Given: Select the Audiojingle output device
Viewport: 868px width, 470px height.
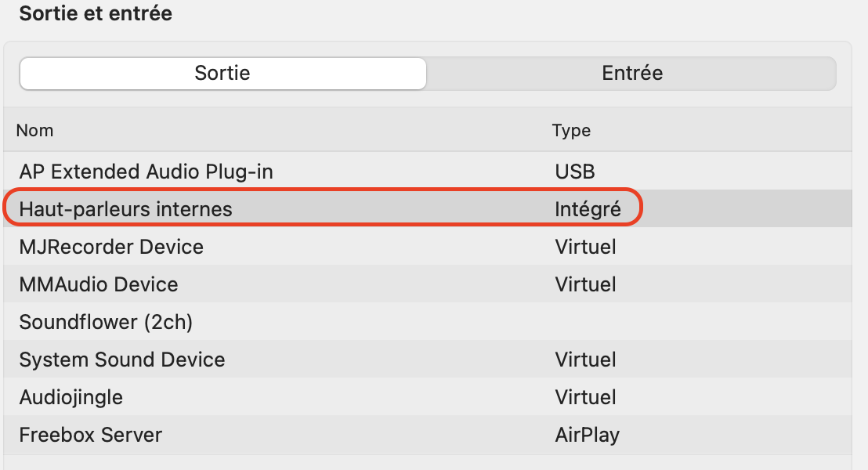Looking at the screenshot, I should (71, 397).
